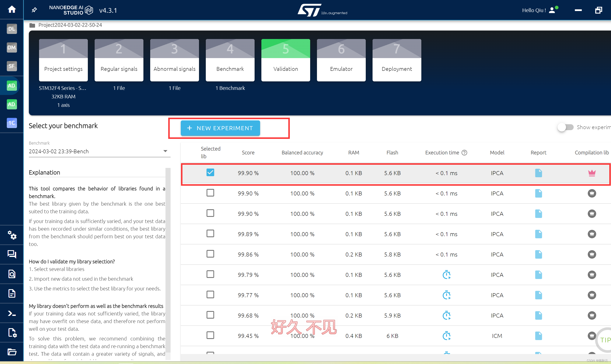Screen dimensions: 611x364
Task: Go to step 6 Emulator
Action: point(341,60)
